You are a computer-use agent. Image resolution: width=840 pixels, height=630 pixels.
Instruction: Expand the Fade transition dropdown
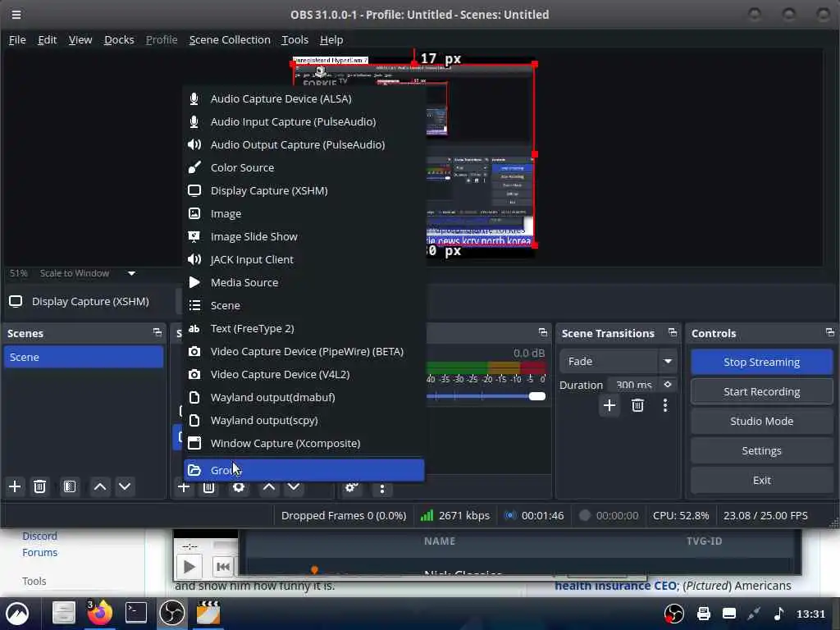click(x=668, y=361)
